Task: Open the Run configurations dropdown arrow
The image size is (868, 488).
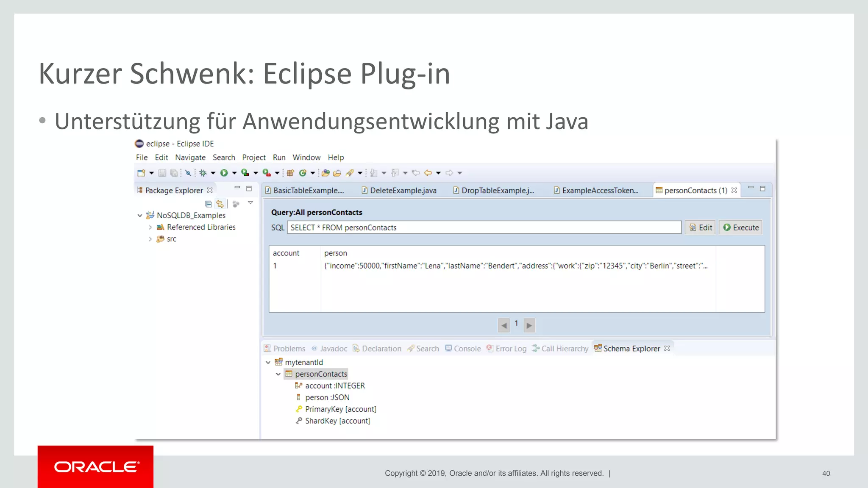Action: pyautogui.click(x=234, y=173)
